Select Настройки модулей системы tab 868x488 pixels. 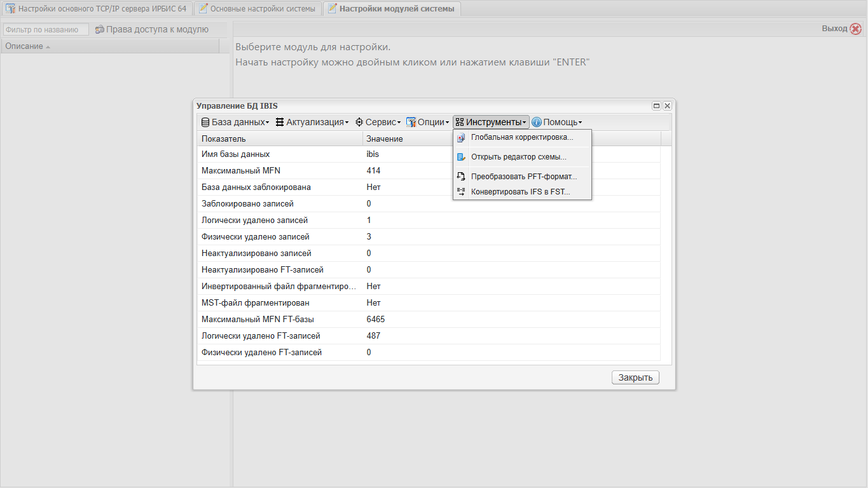pyautogui.click(x=392, y=9)
